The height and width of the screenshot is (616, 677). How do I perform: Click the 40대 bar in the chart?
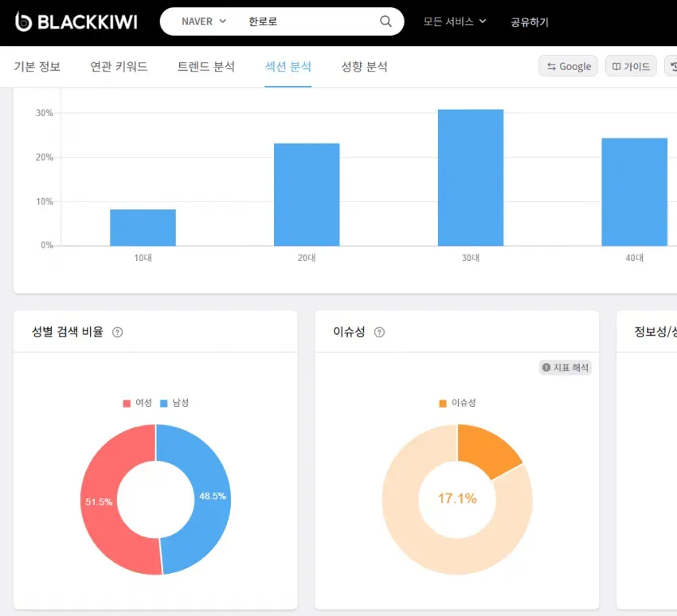[x=634, y=192]
